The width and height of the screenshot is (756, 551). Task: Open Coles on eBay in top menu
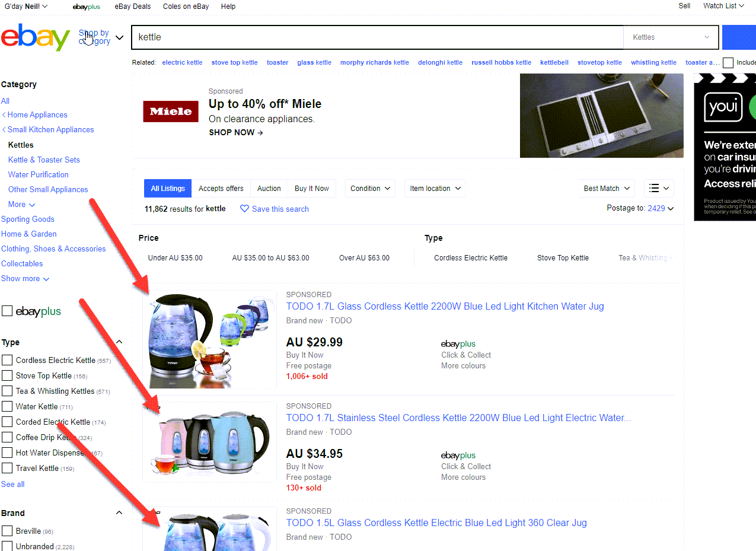[186, 7]
